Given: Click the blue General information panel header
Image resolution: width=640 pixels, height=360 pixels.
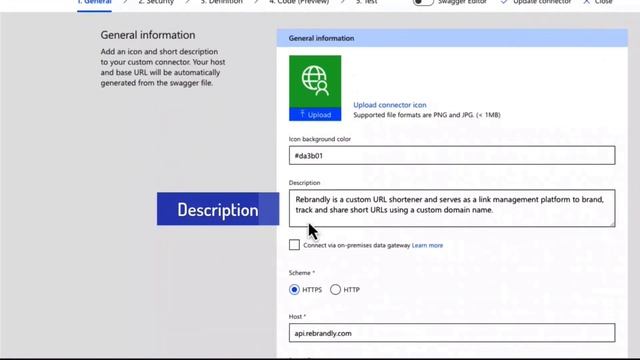Looking at the screenshot, I should point(452,38).
